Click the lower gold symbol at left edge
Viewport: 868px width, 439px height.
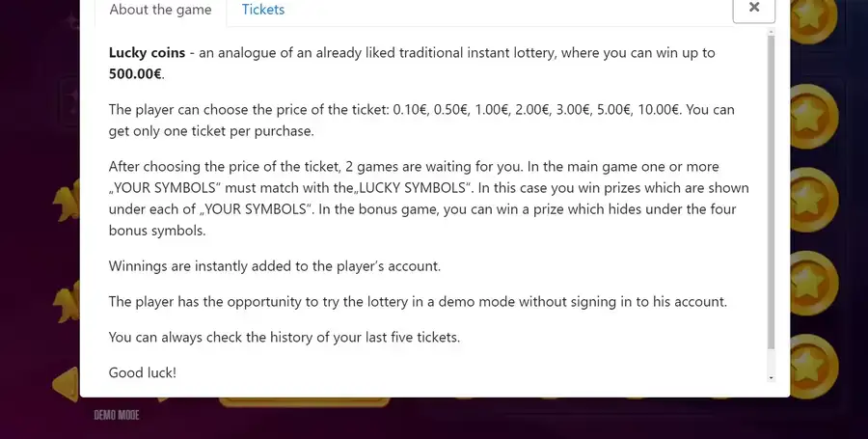(x=67, y=302)
